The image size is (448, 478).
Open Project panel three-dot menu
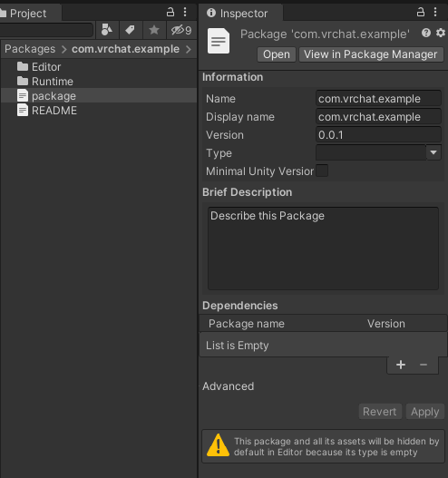tap(185, 12)
